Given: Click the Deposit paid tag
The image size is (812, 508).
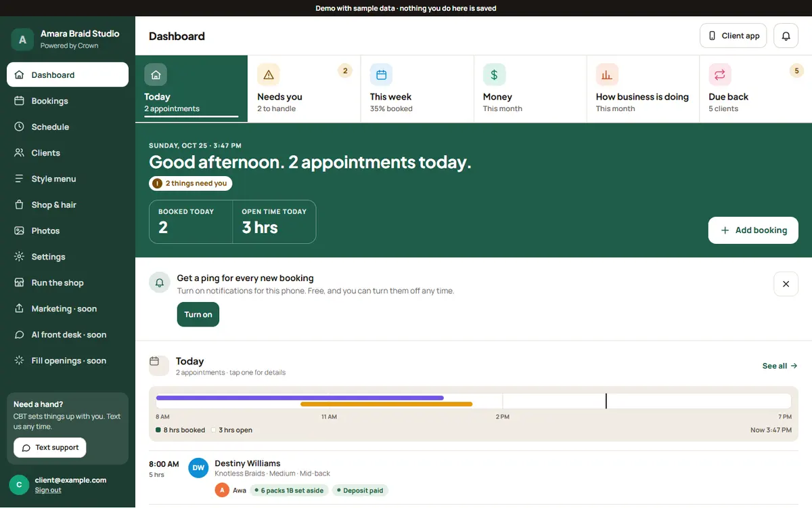Looking at the screenshot, I should (361, 490).
